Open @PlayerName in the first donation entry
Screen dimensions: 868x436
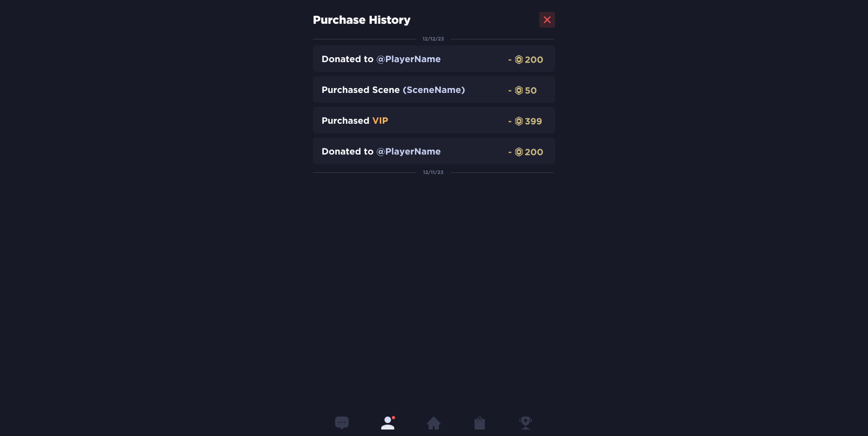tap(409, 59)
